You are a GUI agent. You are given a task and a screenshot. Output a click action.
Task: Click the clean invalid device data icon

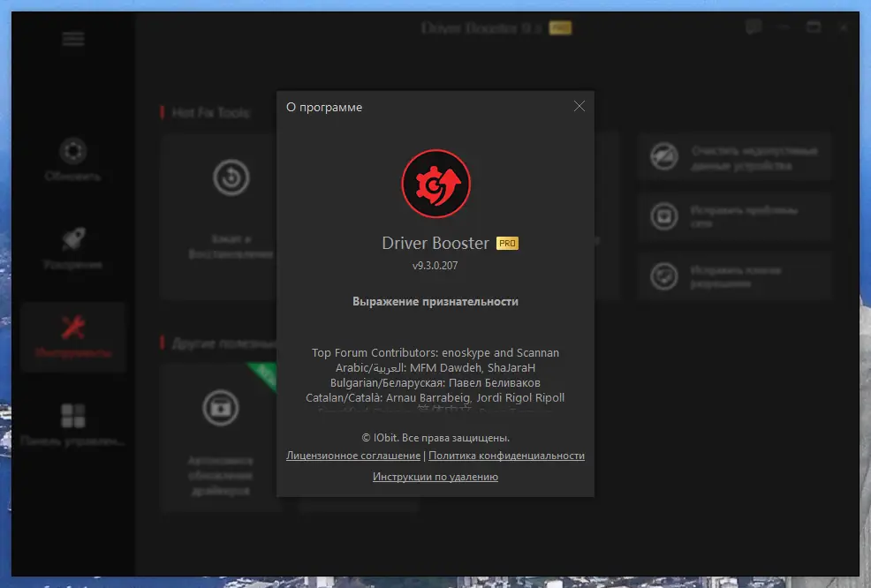[x=664, y=156]
